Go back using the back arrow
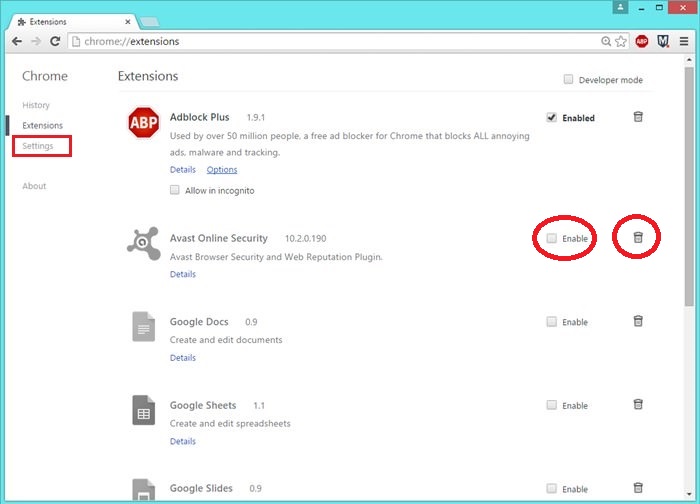The height and width of the screenshot is (504, 700). 17,42
